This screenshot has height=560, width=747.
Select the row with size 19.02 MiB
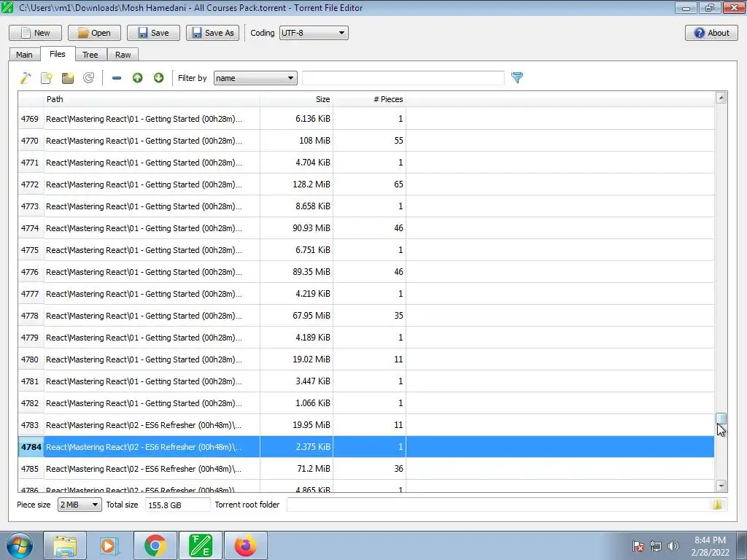pos(366,359)
